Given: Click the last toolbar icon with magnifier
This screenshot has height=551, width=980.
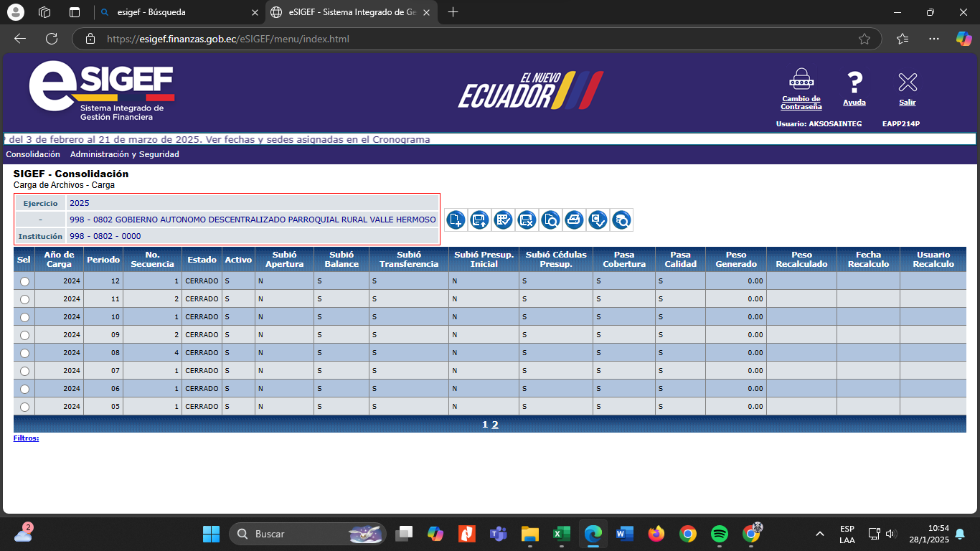Looking at the screenshot, I should pyautogui.click(x=621, y=220).
